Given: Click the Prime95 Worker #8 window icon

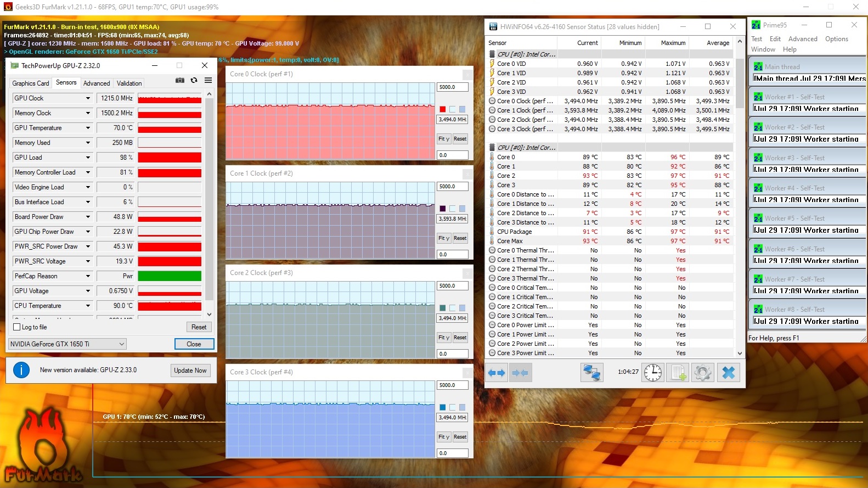Looking at the screenshot, I should 758,310.
